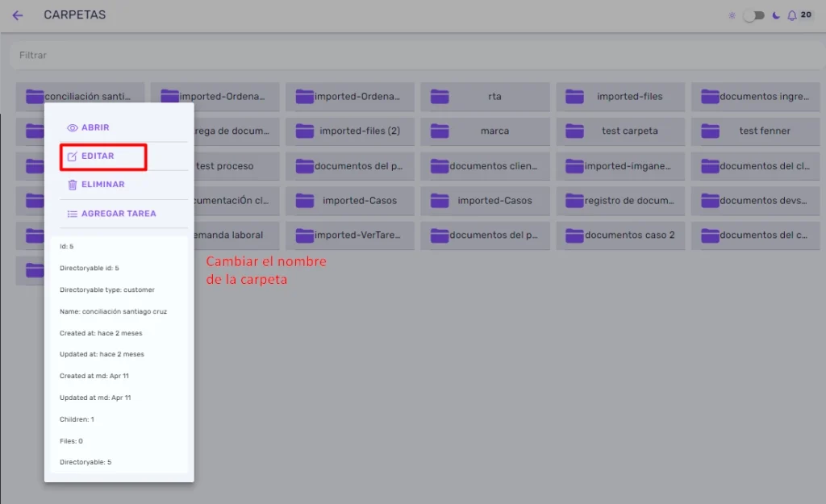Screen dimensions: 826x504
Task: Click the 'manda laboral' folder label
Action: [228, 235]
